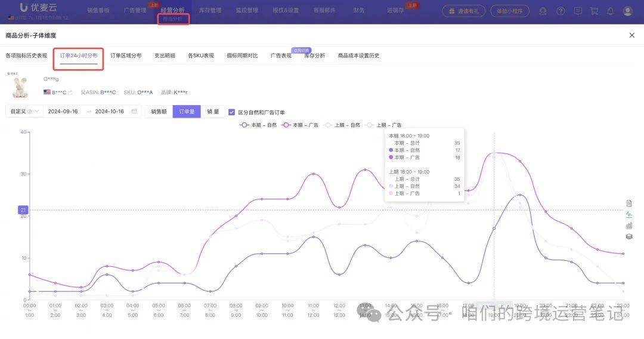
Task: Click the 19:00 peak data point on chart
Action: pos(494,153)
